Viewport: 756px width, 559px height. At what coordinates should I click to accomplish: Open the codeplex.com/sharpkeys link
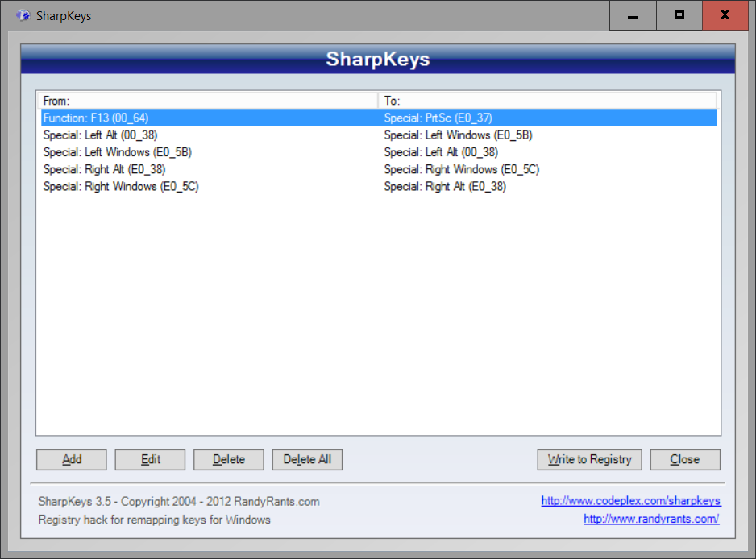click(630, 501)
